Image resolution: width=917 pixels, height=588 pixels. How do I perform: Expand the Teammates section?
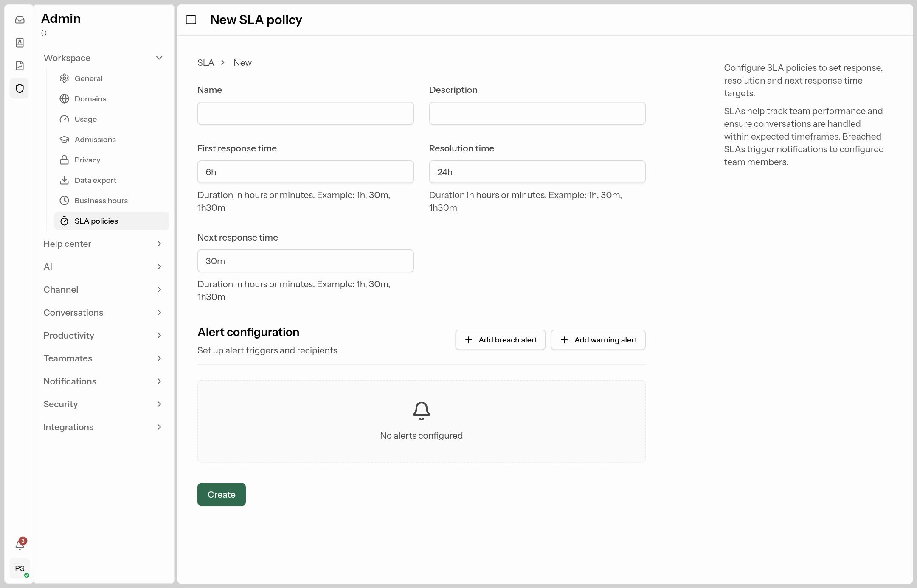(103, 358)
